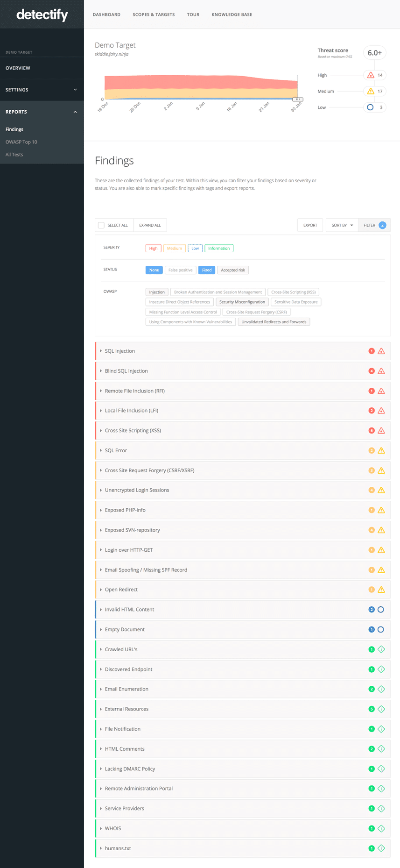Toggle the Low severity filter
The width and height of the screenshot is (400, 868).
[x=195, y=249]
